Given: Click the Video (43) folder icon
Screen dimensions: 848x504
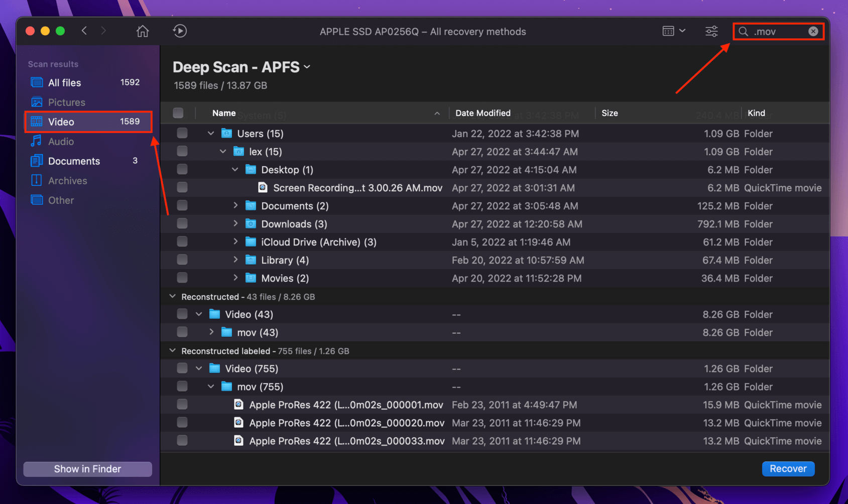Looking at the screenshot, I should [214, 314].
